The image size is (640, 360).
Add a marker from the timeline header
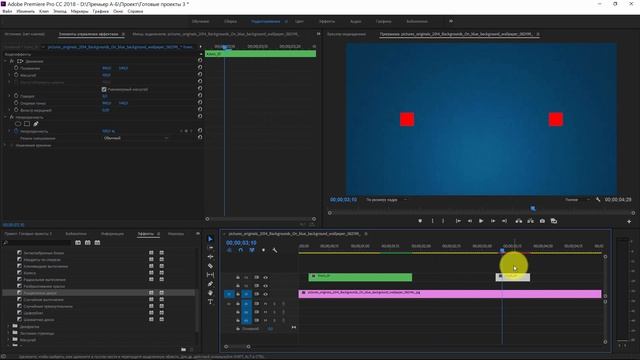(x=263, y=250)
